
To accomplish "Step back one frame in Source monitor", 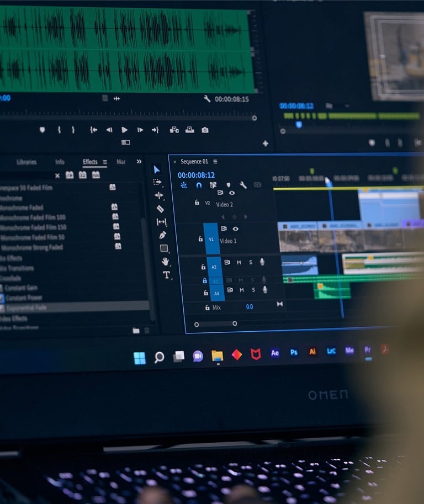I will tap(109, 130).
